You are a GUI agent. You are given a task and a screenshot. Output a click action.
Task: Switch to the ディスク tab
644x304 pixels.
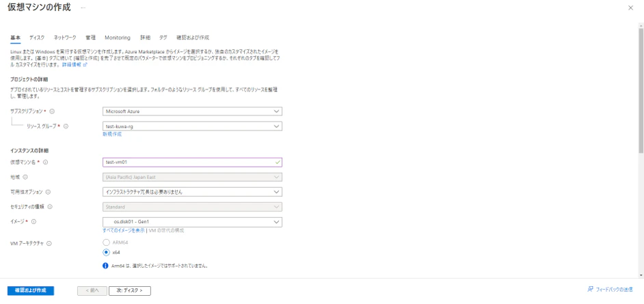pyautogui.click(x=37, y=38)
